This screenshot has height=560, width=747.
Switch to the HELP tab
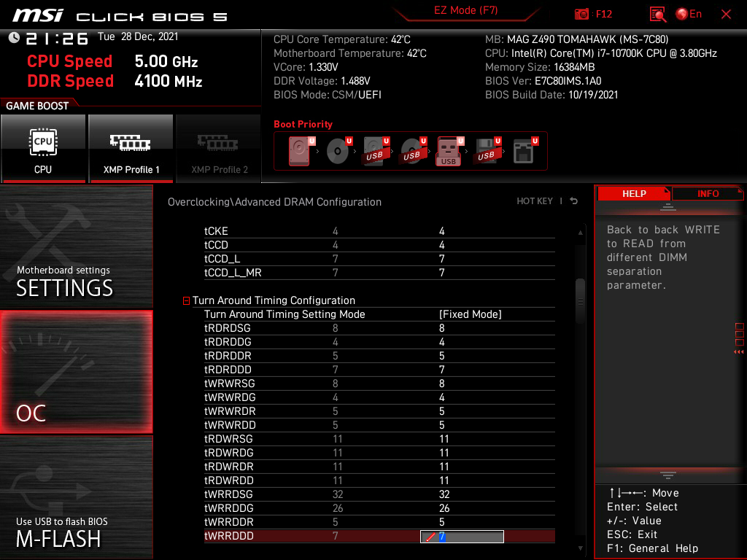634,194
